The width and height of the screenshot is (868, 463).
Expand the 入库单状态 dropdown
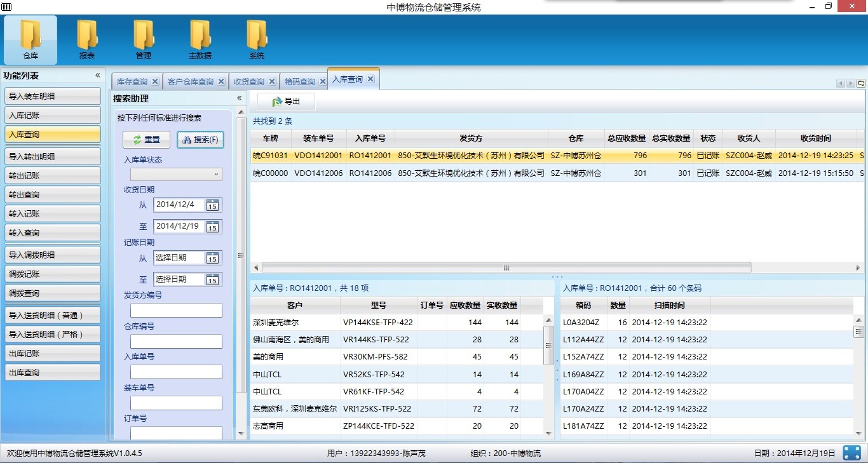coord(176,174)
